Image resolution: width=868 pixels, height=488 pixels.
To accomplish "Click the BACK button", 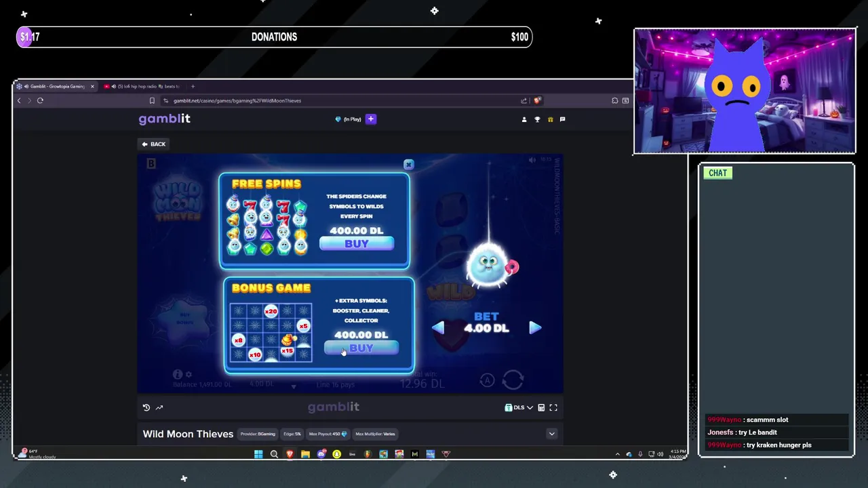I will coord(153,144).
